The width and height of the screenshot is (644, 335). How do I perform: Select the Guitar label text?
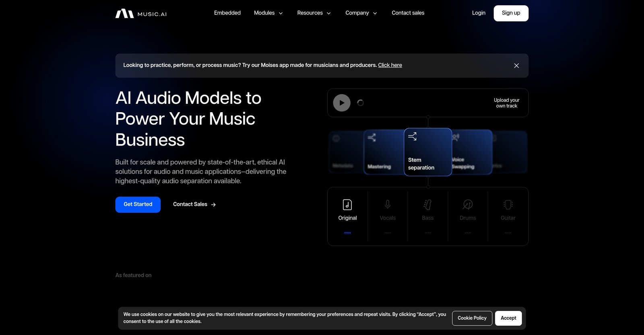pyautogui.click(x=508, y=218)
